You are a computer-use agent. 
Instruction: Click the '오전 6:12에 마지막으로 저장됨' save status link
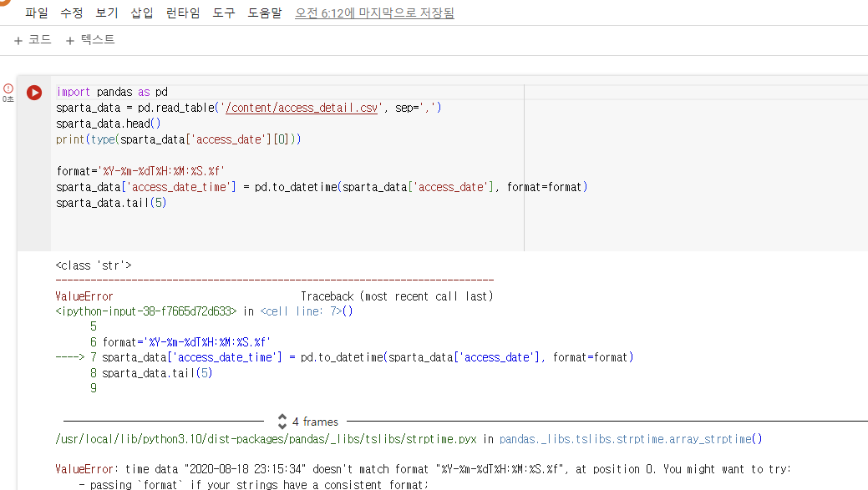(374, 13)
